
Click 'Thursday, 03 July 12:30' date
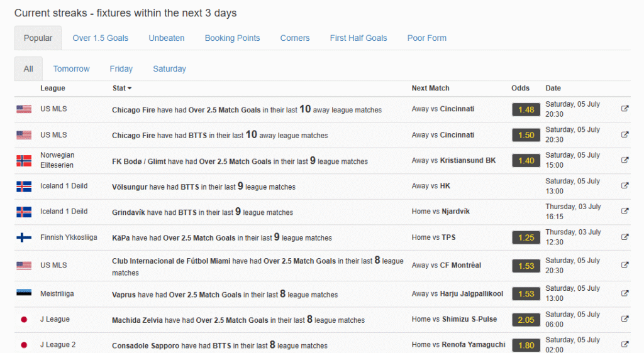click(573, 237)
